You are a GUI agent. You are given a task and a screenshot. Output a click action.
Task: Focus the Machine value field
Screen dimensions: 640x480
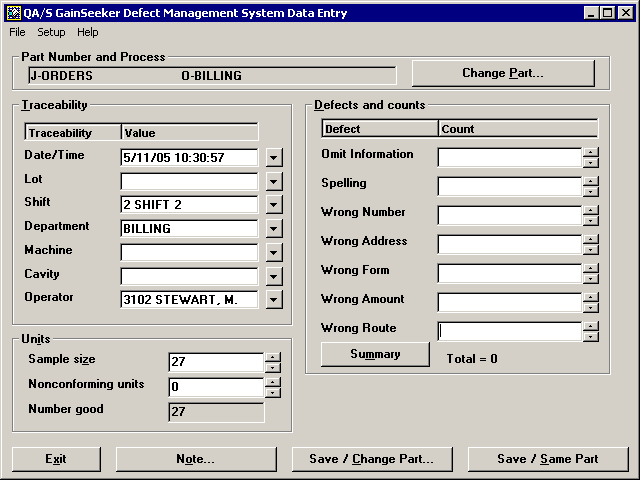189,252
